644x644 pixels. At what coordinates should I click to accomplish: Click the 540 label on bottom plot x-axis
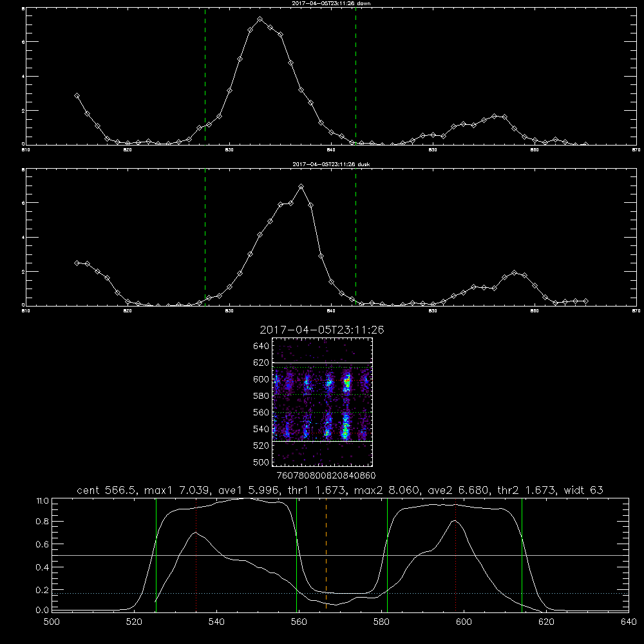[x=216, y=622]
